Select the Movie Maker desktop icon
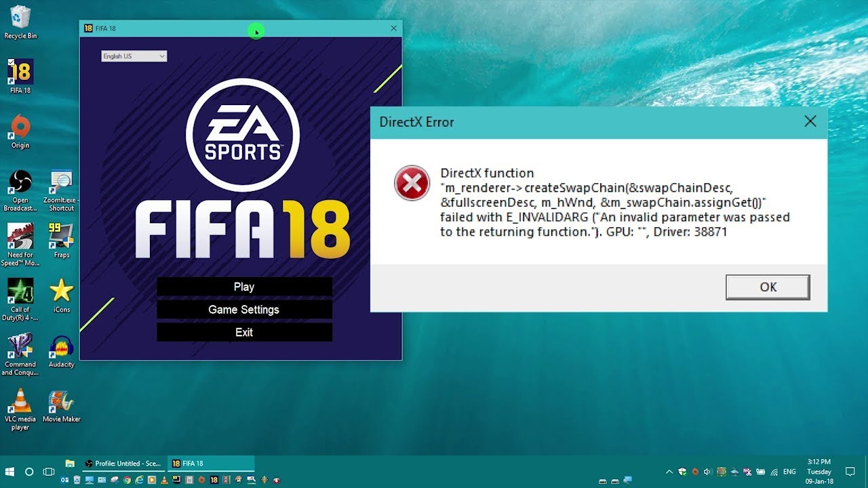Viewport: 868px width, 488px height. (62, 405)
